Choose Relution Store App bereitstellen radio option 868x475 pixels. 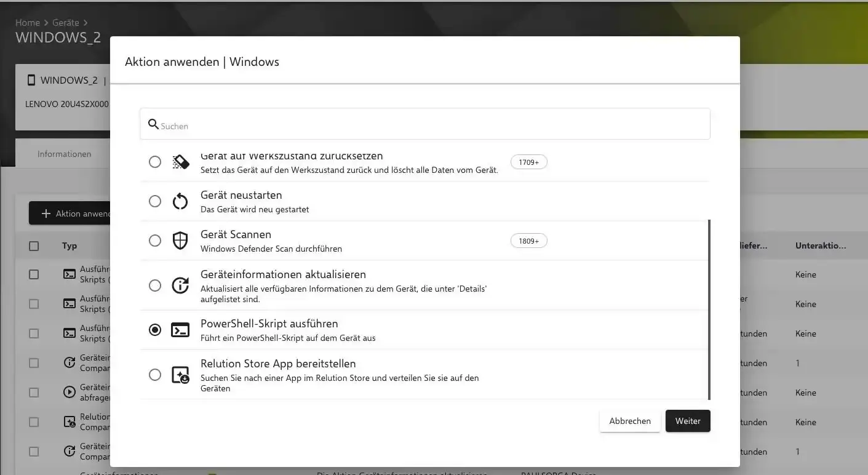click(155, 375)
